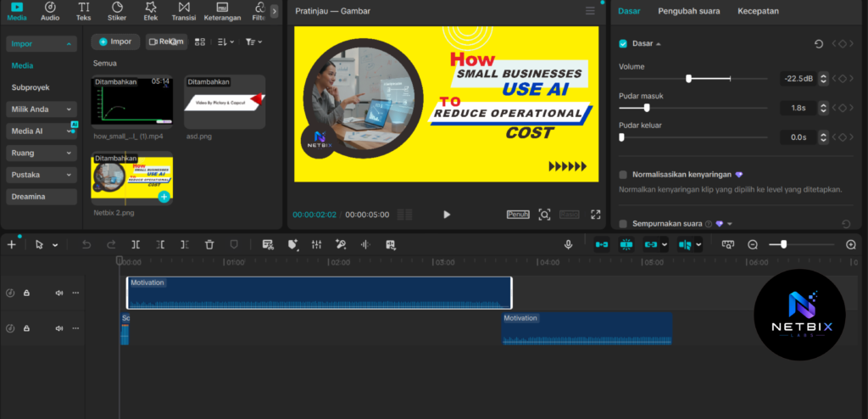Lock the second audio track
The image size is (868, 419).
[26, 328]
